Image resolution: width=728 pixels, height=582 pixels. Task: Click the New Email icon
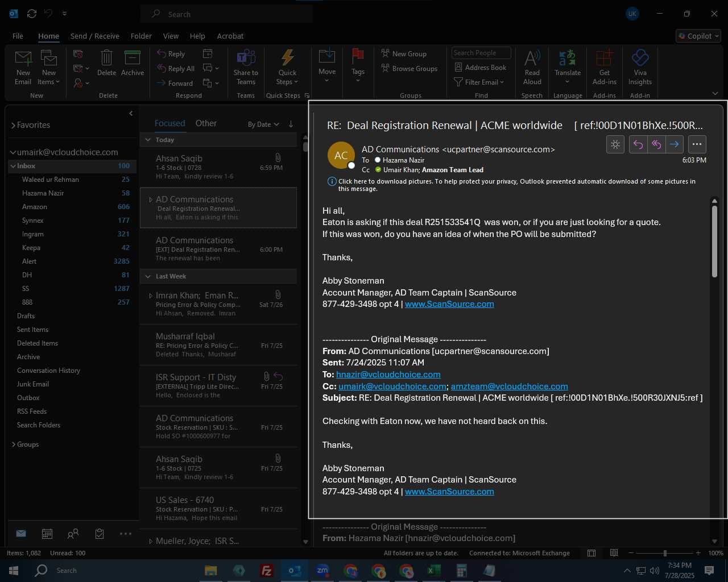23,68
